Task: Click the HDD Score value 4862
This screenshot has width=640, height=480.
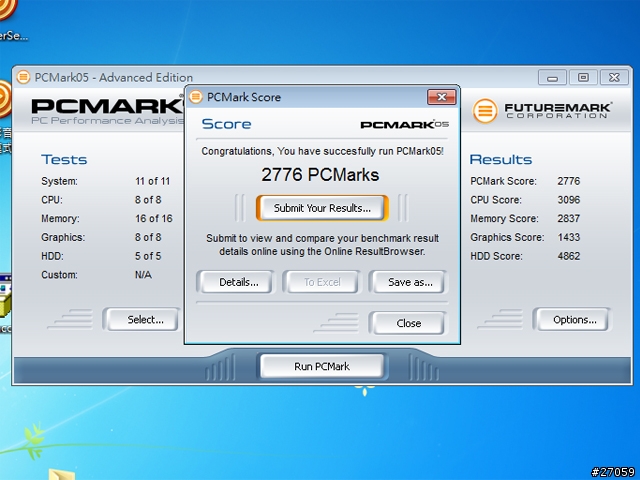Action: (x=569, y=256)
